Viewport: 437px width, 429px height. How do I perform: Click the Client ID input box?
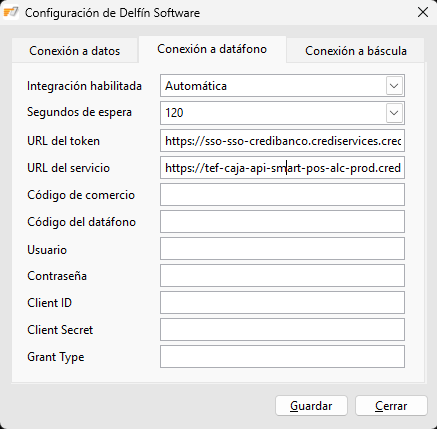pos(282,303)
